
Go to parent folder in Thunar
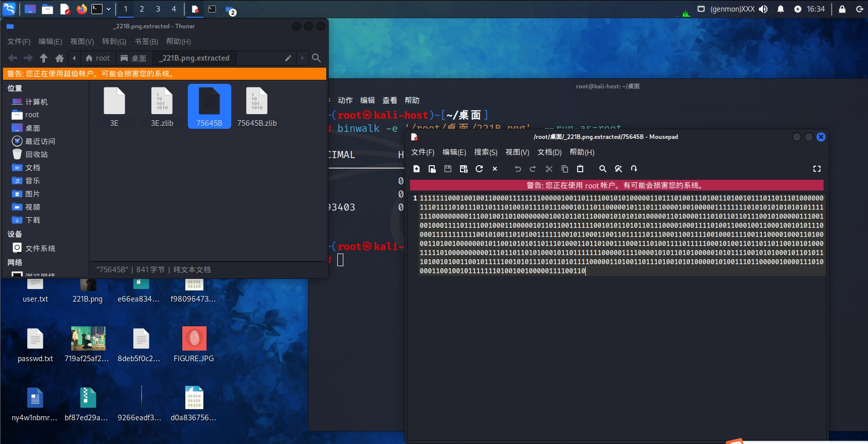(44, 58)
